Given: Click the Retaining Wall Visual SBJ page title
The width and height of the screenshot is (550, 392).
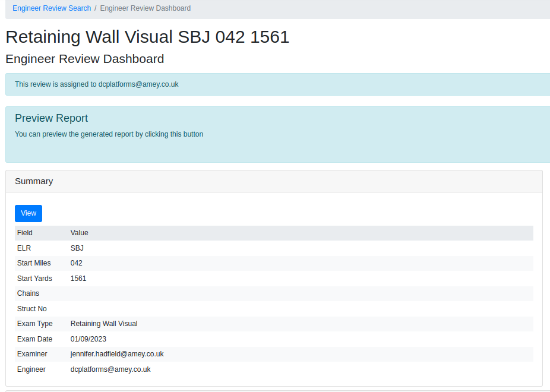Looking at the screenshot, I should coord(147,37).
